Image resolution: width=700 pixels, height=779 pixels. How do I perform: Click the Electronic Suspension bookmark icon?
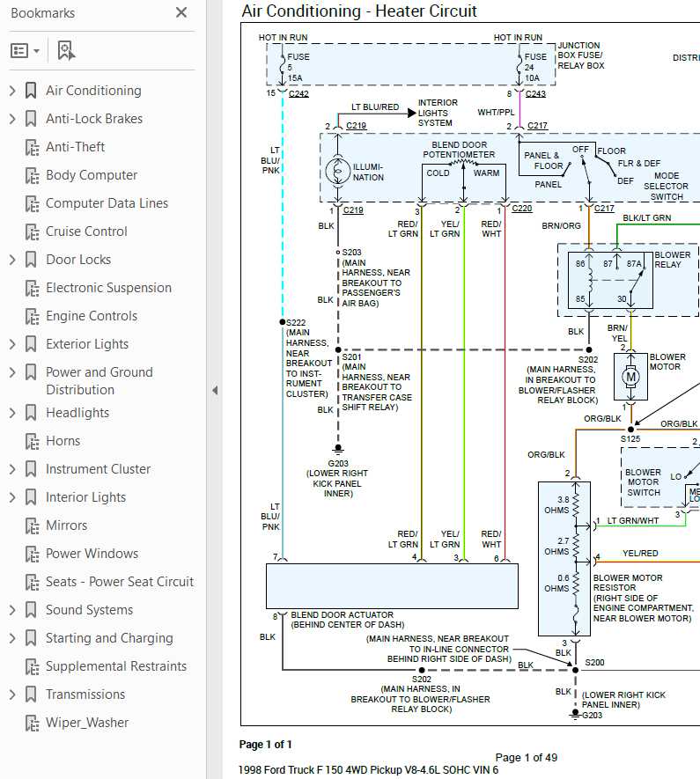pos(32,288)
